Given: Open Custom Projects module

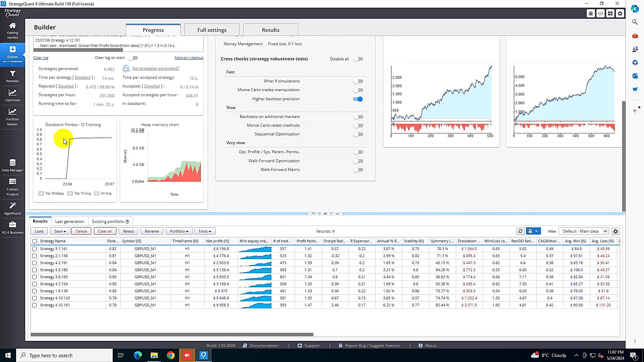Looking at the screenshot, I should 12,187.
